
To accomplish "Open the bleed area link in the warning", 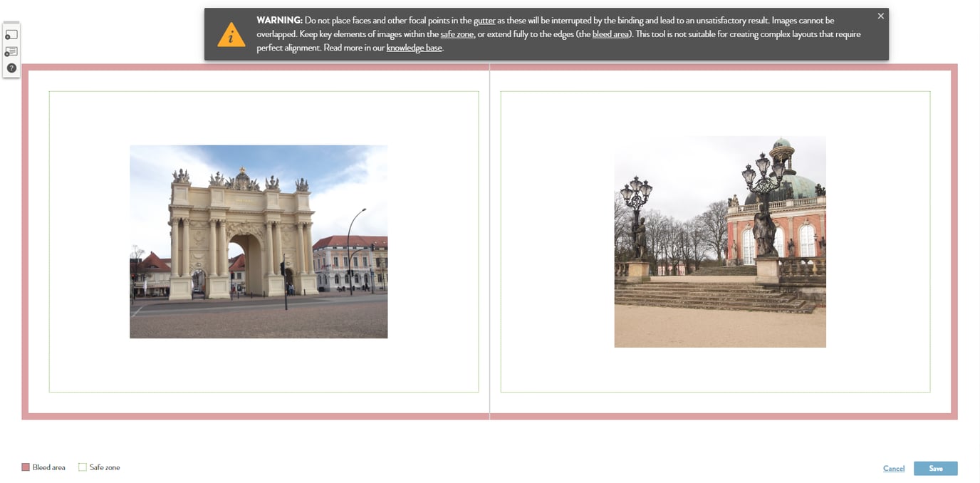I will click(x=610, y=33).
